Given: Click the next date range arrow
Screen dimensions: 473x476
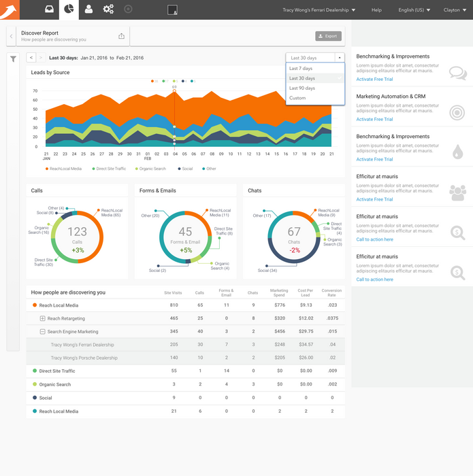Looking at the screenshot, I should tap(41, 57).
